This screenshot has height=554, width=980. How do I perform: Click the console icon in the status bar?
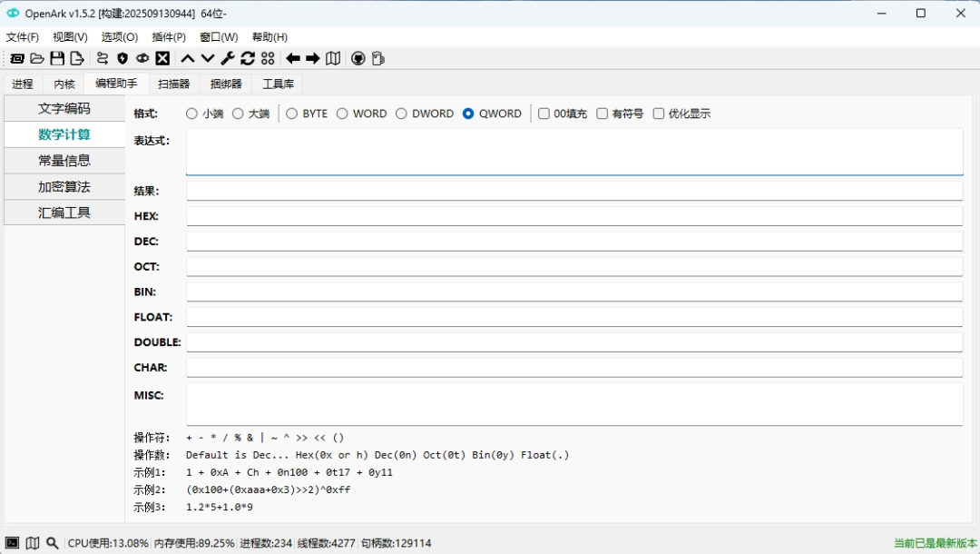(x=12, y=542)
